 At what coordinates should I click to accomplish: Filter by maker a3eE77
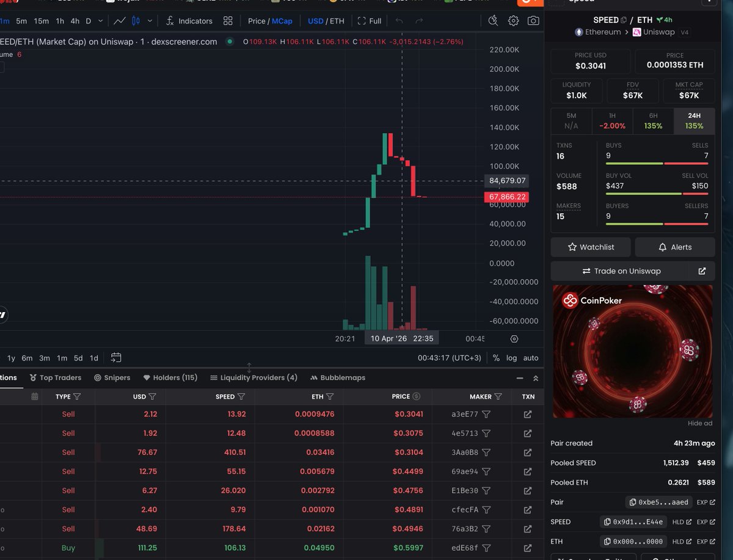tap(486, 414)
